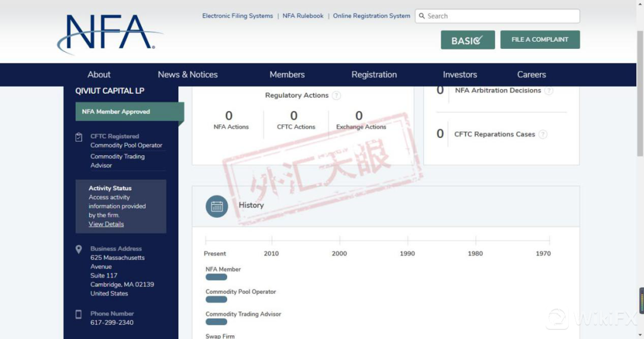Open the About menu

click(98, 75)
